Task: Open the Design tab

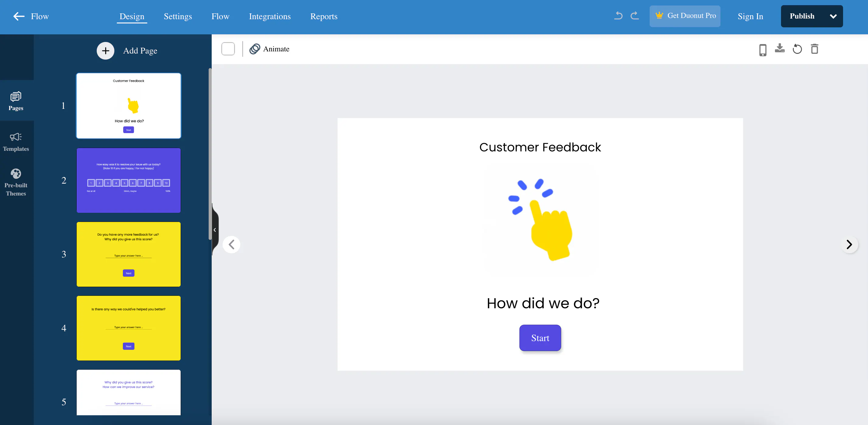Action: click(x=132, y=16)
